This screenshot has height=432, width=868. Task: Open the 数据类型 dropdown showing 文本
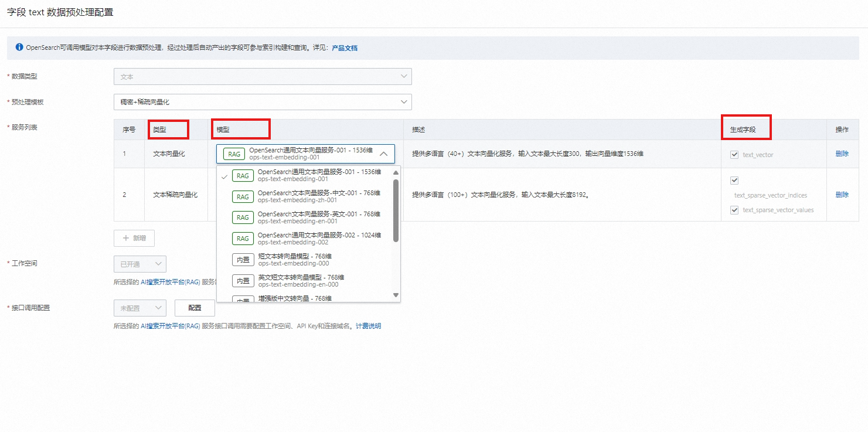pos(263,77)
